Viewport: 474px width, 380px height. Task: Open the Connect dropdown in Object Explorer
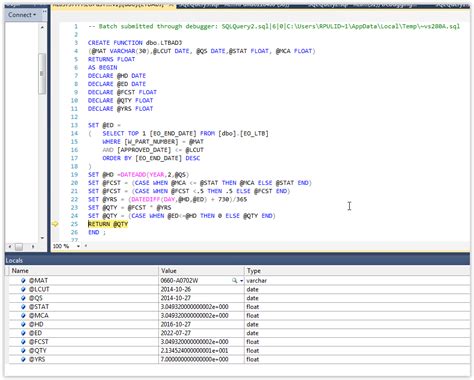(x=22, y=15)
